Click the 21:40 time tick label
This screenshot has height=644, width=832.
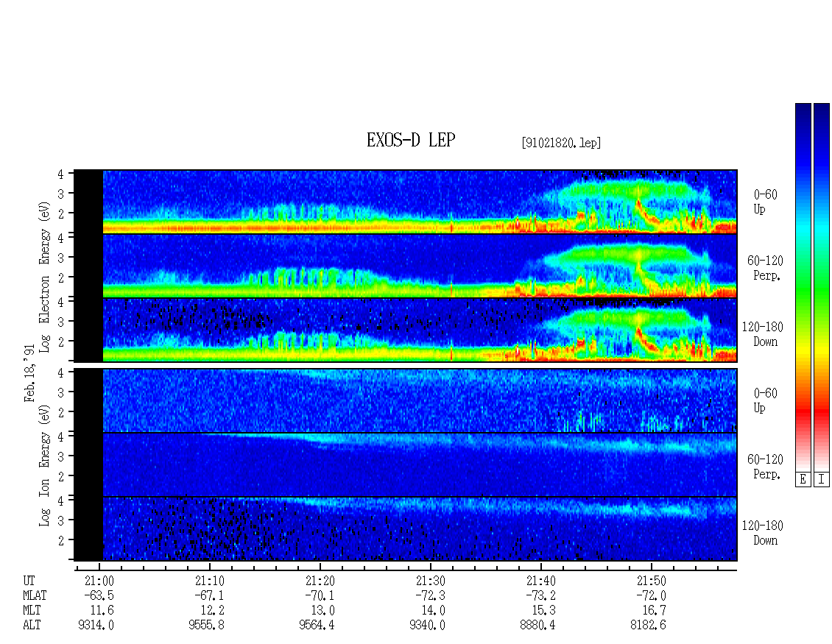[540, 581]
